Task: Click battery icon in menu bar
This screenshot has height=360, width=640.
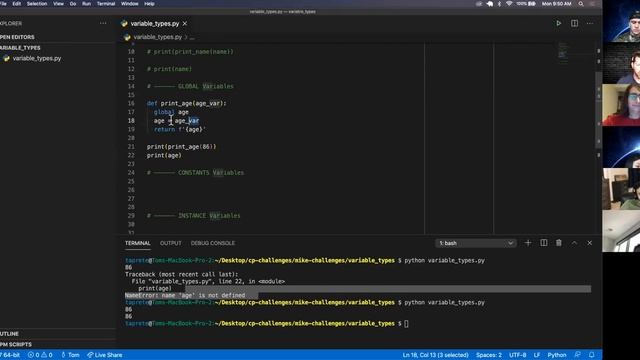Action: (x=531, y=4)
